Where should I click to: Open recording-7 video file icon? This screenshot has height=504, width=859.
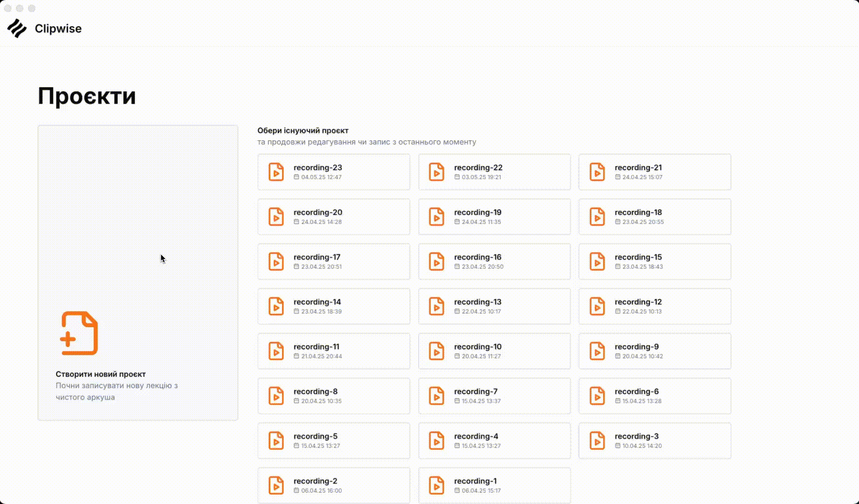[x=437, y=396]
